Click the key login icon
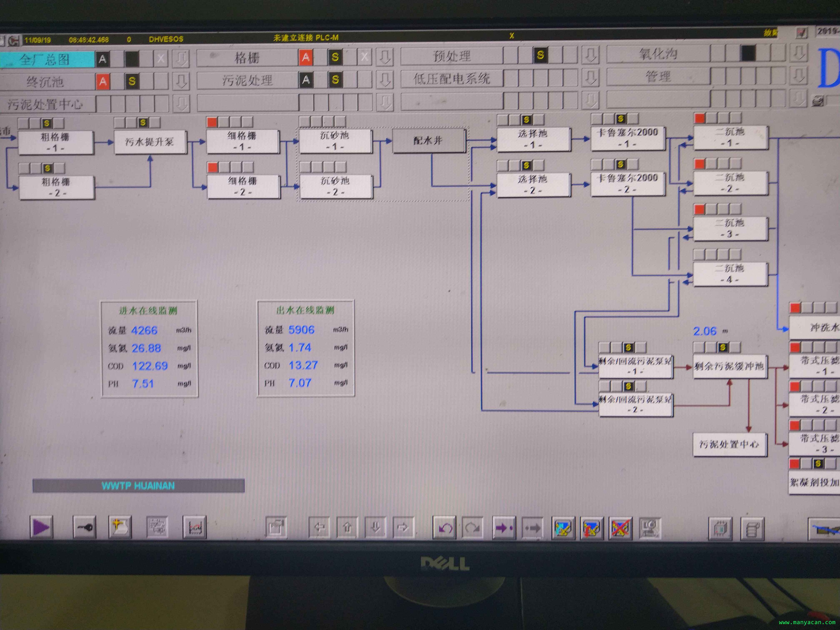This screenshot has width=840, height=630. click(84, 527)
